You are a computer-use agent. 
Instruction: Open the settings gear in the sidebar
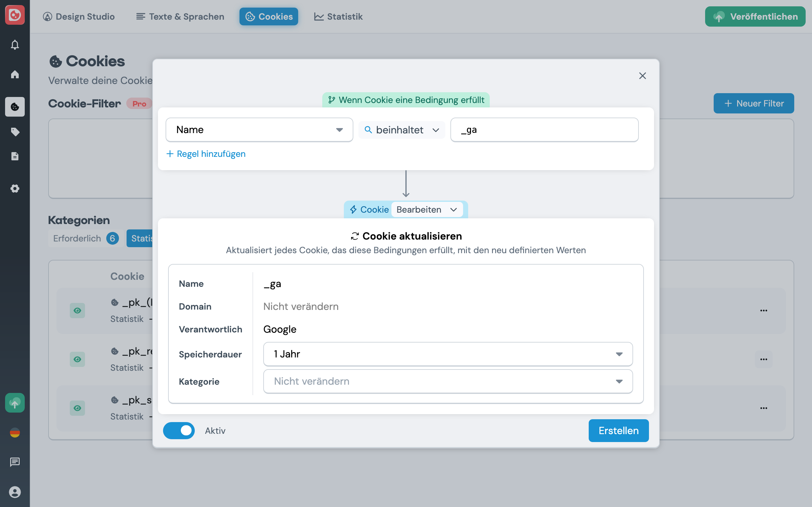tap(15, 189)
